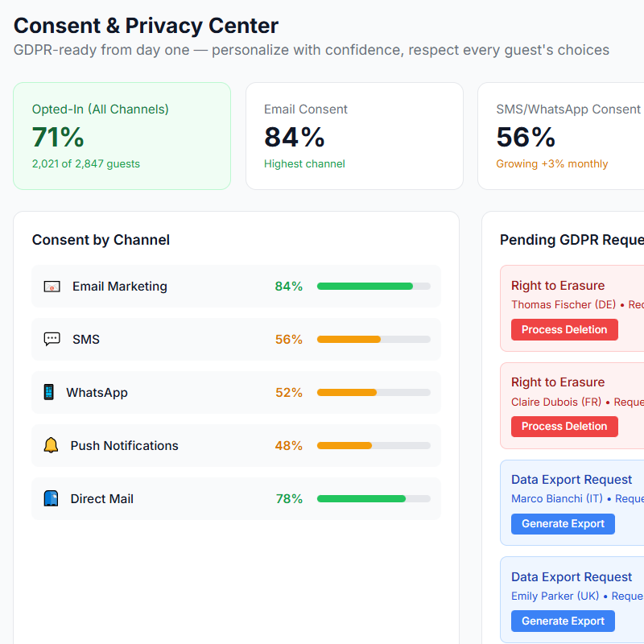Select the SMS chat bubble icon

point(51,339)
